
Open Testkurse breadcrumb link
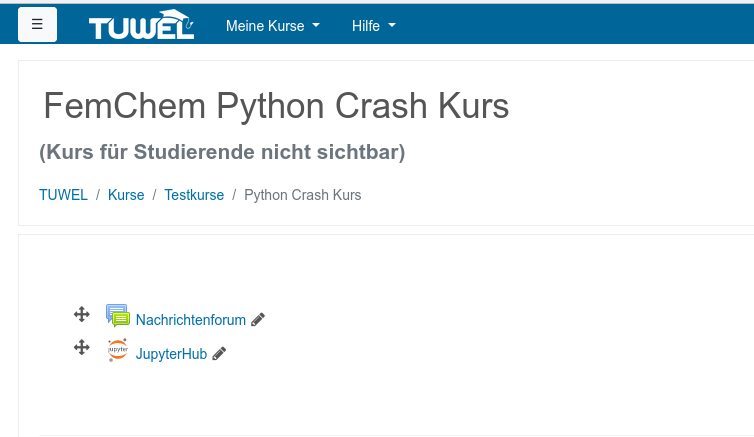194,195
